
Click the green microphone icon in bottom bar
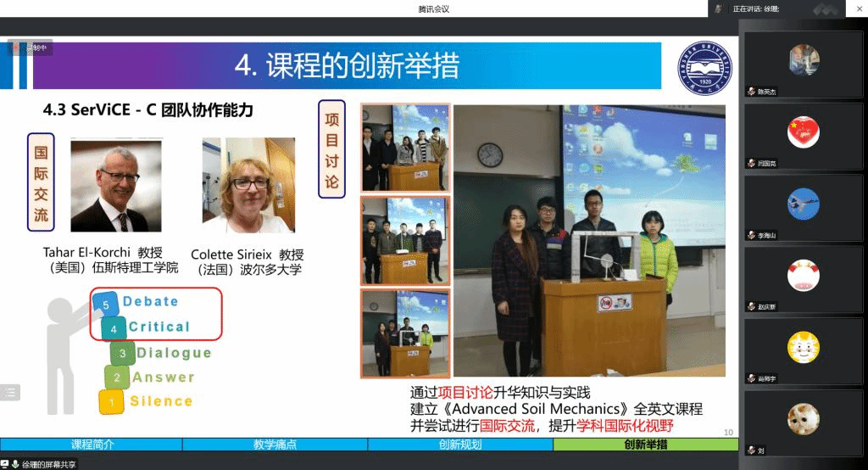(15, 464)
